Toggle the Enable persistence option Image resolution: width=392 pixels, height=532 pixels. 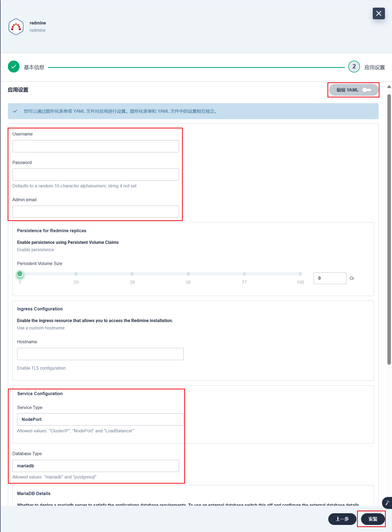(x=36, y=250)
